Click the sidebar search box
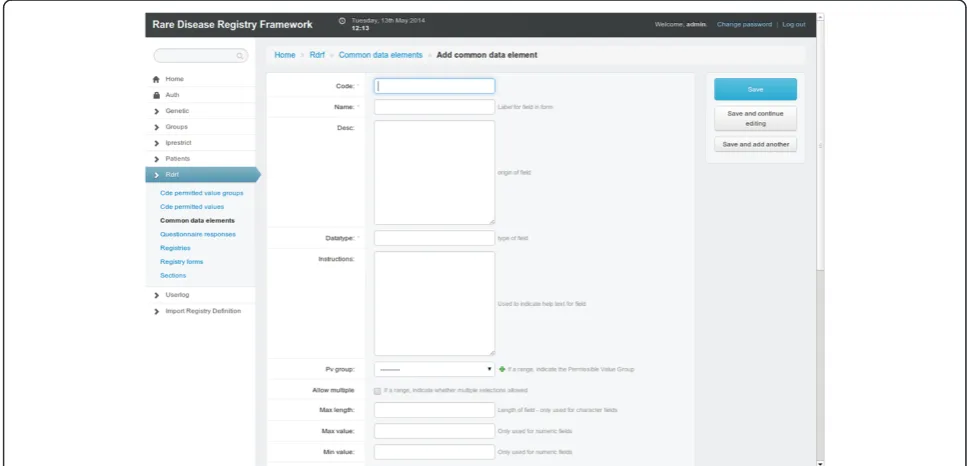Viewport: 967px width, 466px height. 200,56
